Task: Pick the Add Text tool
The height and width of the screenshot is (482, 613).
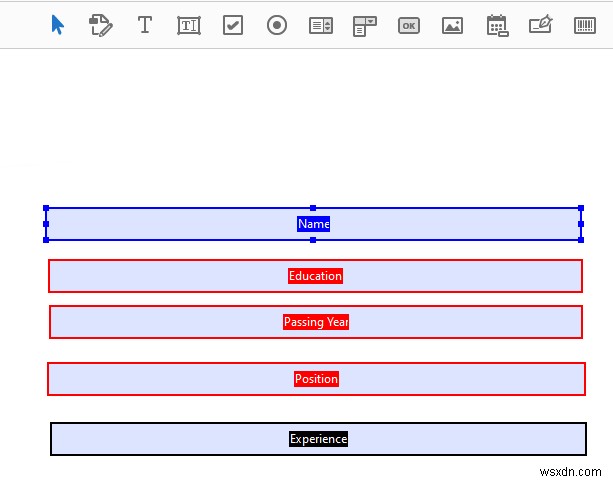Action: click(145, 25)
